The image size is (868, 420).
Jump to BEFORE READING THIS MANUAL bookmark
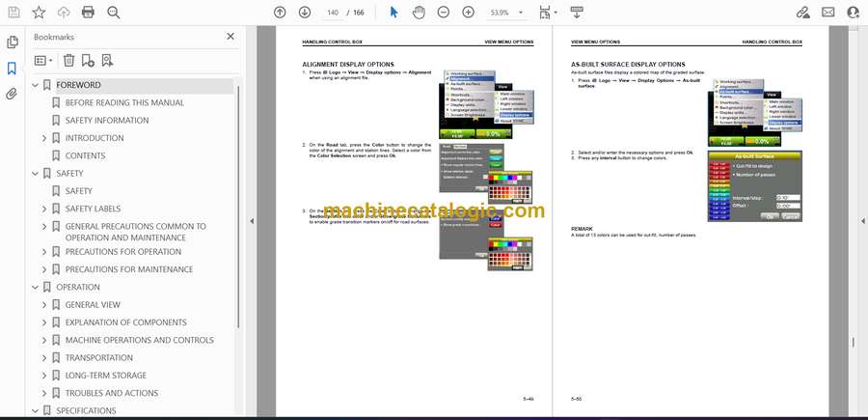(x=124, y=102)
